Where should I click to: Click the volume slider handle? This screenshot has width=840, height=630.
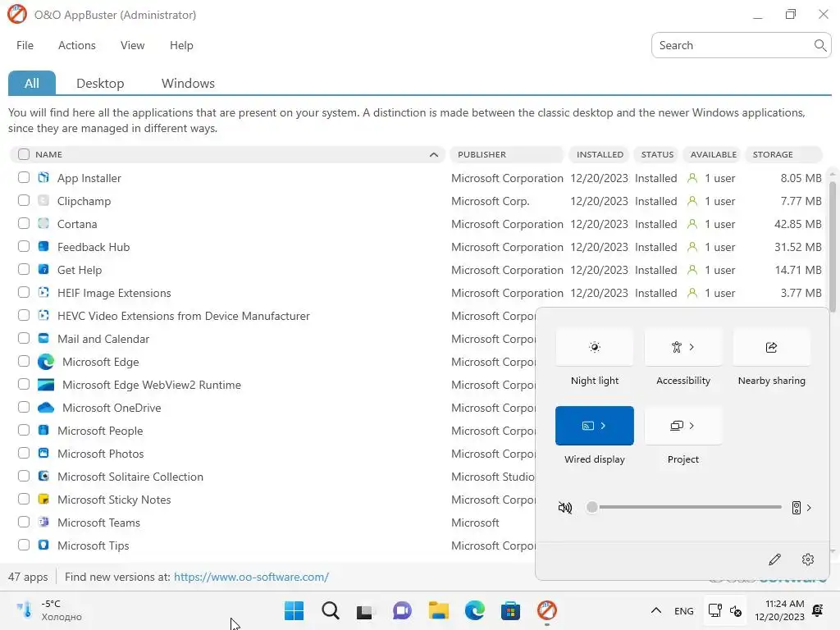(591, 507)
